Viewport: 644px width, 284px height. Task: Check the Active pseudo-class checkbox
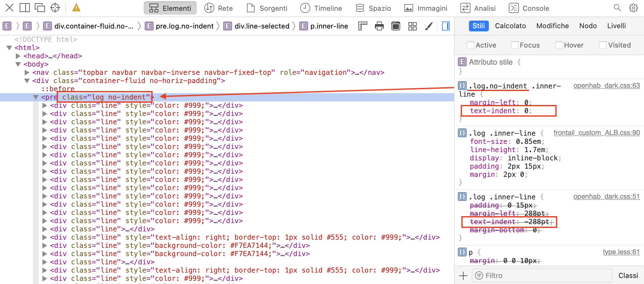470,45
